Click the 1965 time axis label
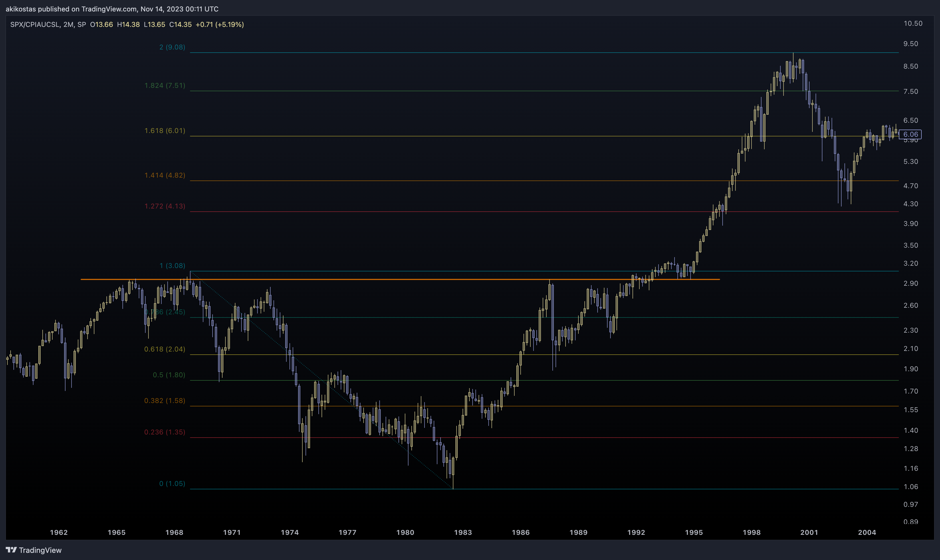 pyautogui.click(x=117, y=533)
